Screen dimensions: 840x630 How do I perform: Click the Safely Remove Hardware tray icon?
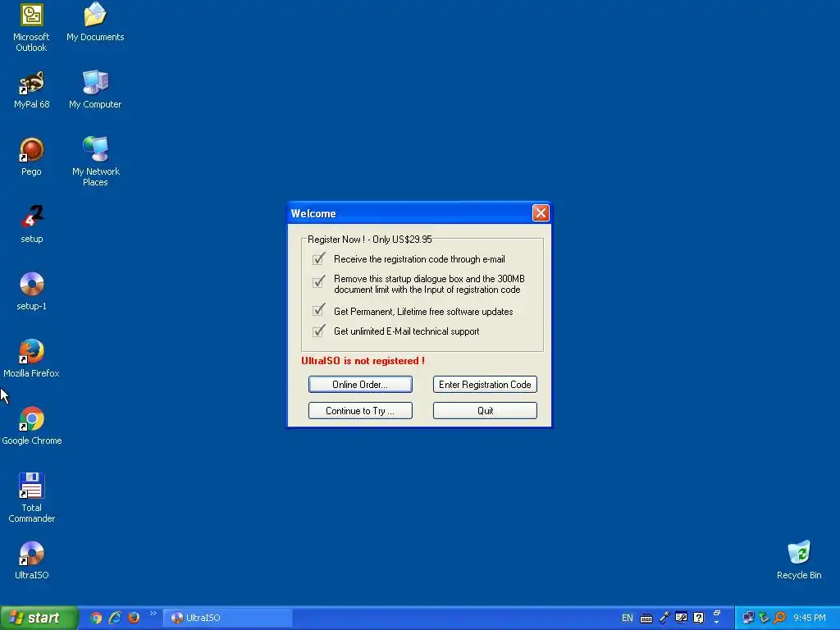pos(764,618)
